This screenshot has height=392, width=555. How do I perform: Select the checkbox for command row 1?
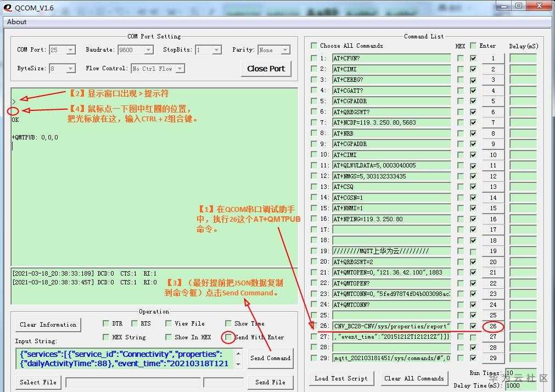[313, 58]
